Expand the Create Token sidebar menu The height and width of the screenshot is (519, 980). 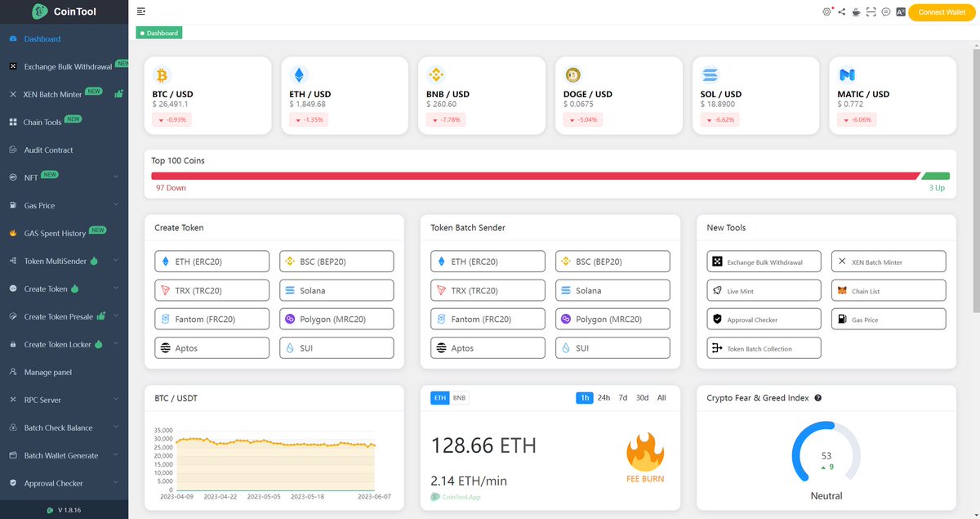[x=64, y=289]
